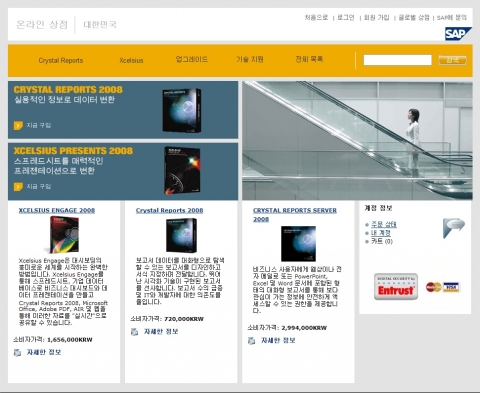Click the VISA card logo

(451, 287)
